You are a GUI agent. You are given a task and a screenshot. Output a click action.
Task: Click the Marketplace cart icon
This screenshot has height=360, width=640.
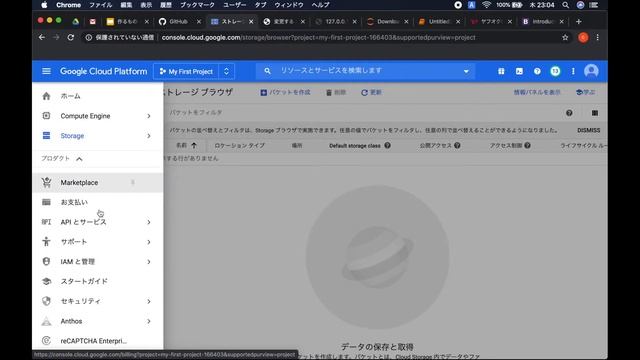pyautogui.click(x=46, y=182)
